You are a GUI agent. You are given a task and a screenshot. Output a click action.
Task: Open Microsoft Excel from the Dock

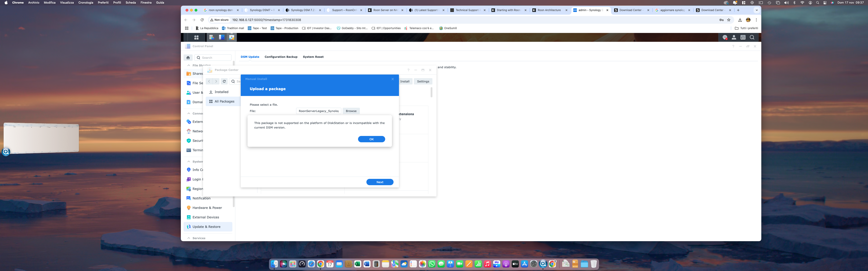(358, 264)
